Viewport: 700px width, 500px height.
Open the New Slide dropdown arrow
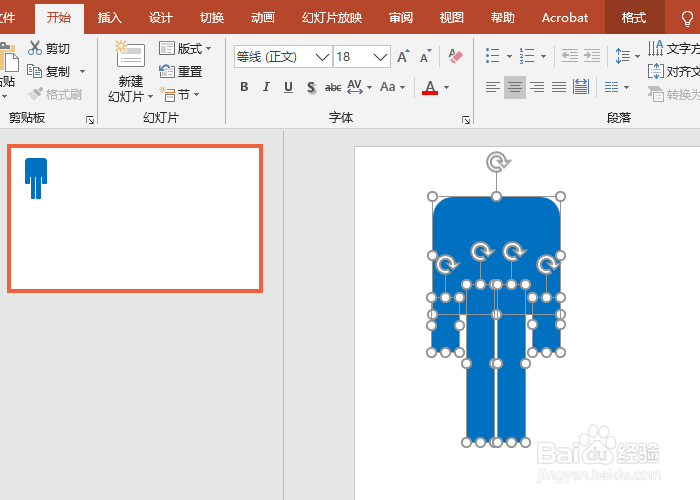[150, 96]
